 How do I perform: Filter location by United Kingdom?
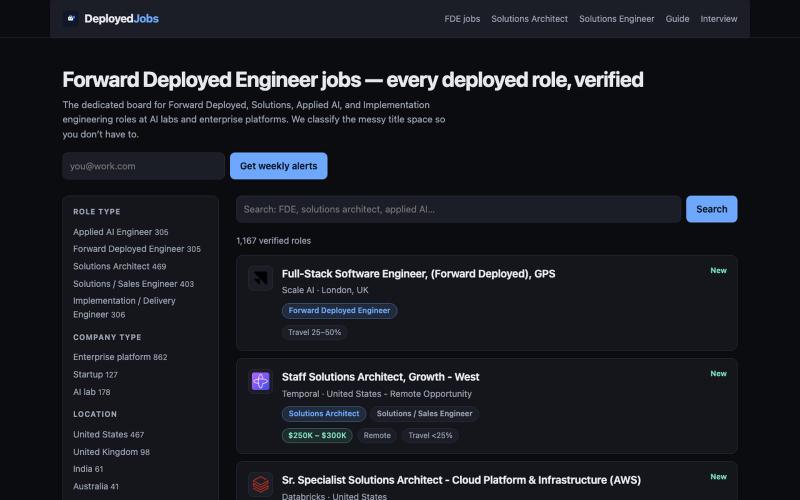[x=111, y=452]
